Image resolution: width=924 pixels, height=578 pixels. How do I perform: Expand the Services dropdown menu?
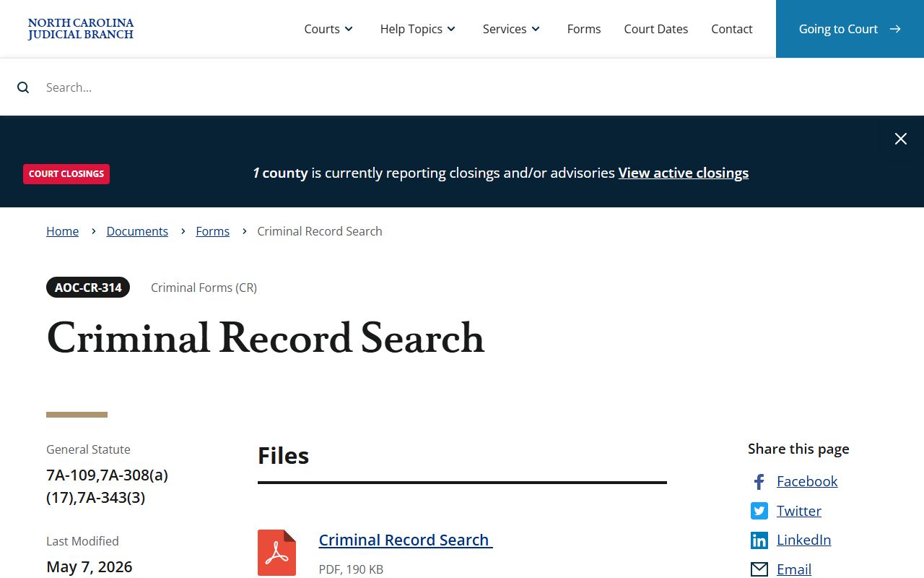pyautogui.click(x=512, y=29)
